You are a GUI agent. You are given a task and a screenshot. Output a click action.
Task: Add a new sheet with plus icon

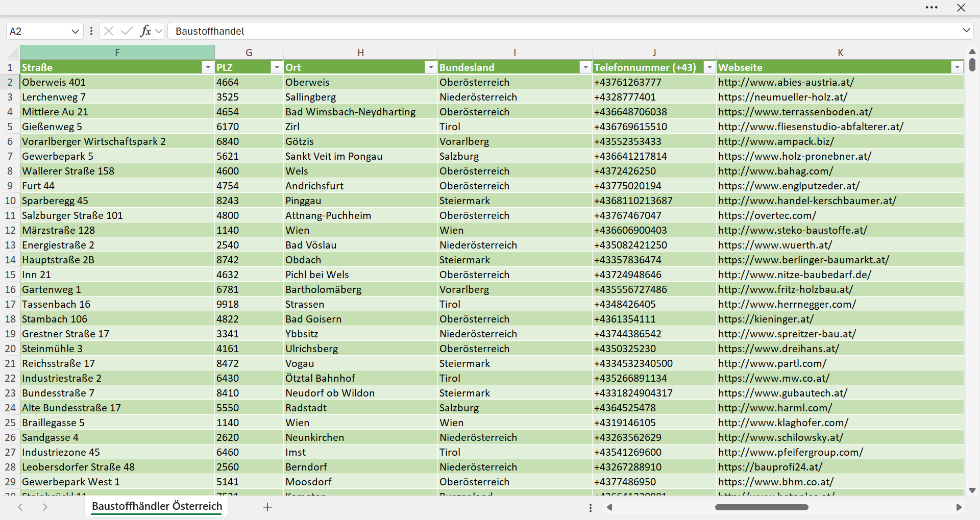[267, 507]
